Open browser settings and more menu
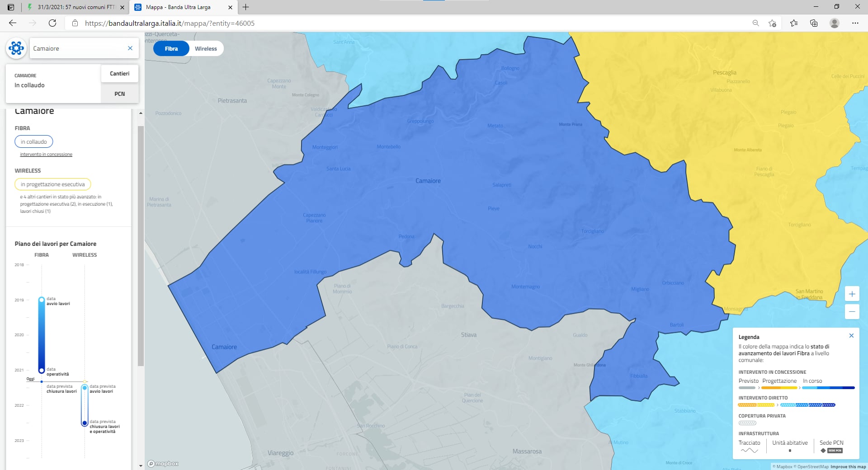Screen dimensions: 868x470 pos(855,23)
